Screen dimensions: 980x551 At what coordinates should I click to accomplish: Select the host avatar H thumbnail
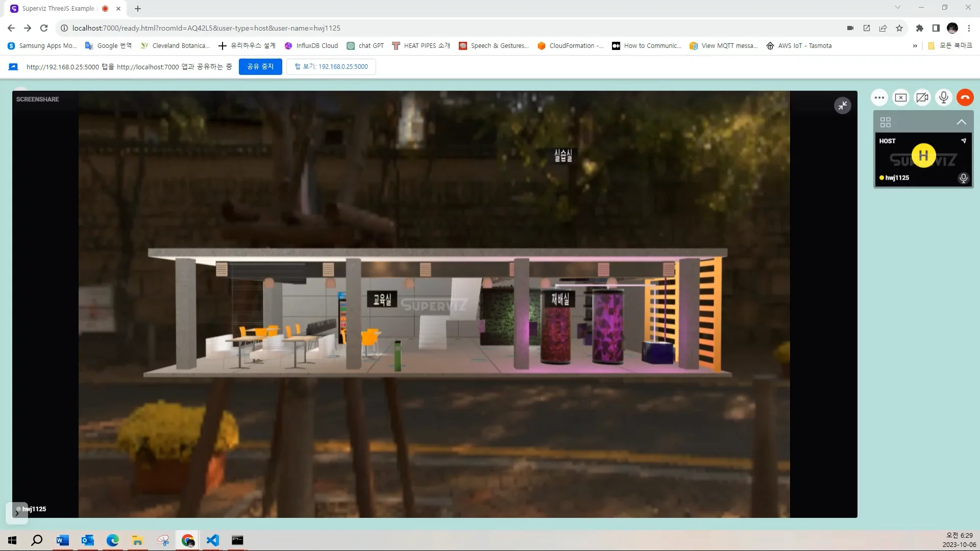[x=923, y=156]
